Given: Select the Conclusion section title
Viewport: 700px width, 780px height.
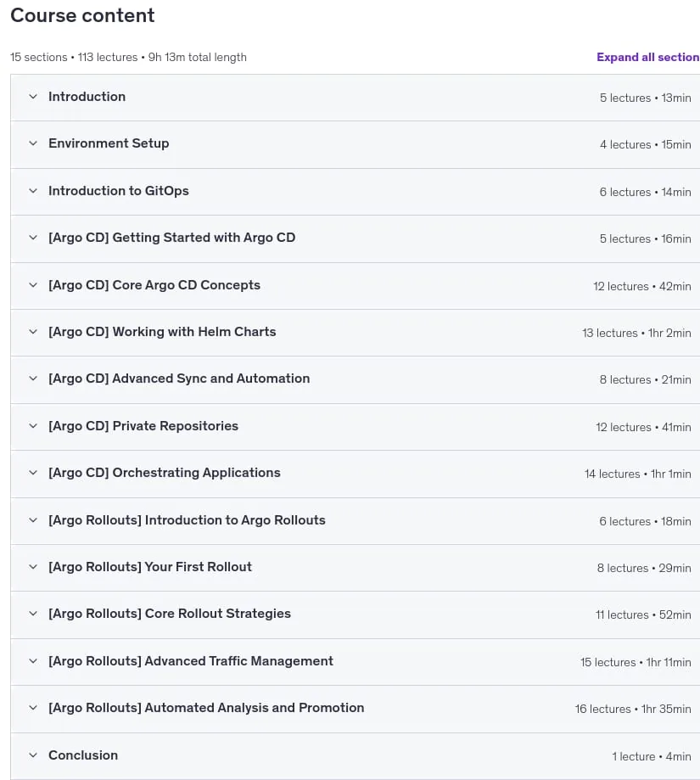Looking at the screenshot, I should click(x=83, y=755).
